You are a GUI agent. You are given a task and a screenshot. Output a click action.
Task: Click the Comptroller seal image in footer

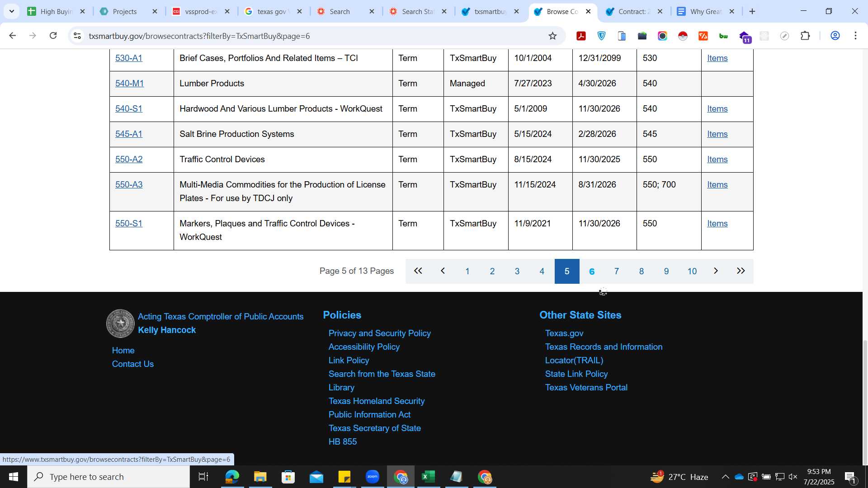click(x=120, y=324)
